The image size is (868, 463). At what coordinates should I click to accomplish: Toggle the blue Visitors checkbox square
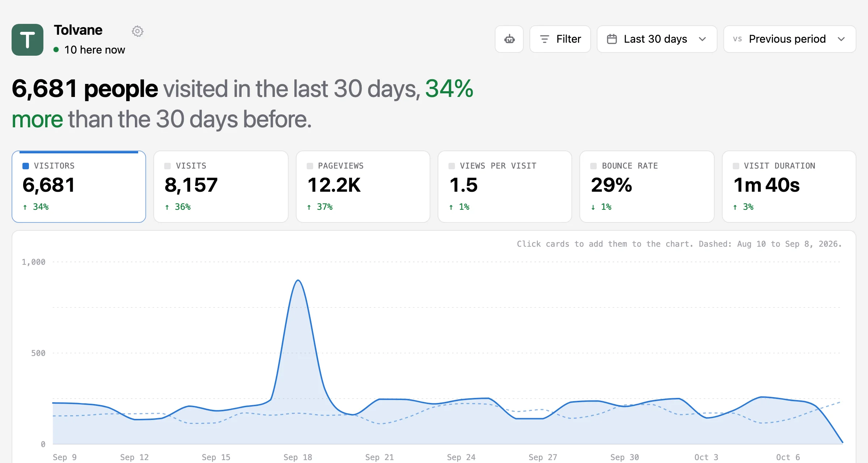[26, 166]
